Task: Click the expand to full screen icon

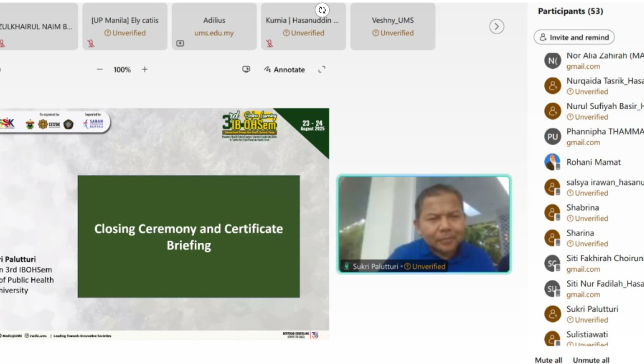Action: [322, 69]
